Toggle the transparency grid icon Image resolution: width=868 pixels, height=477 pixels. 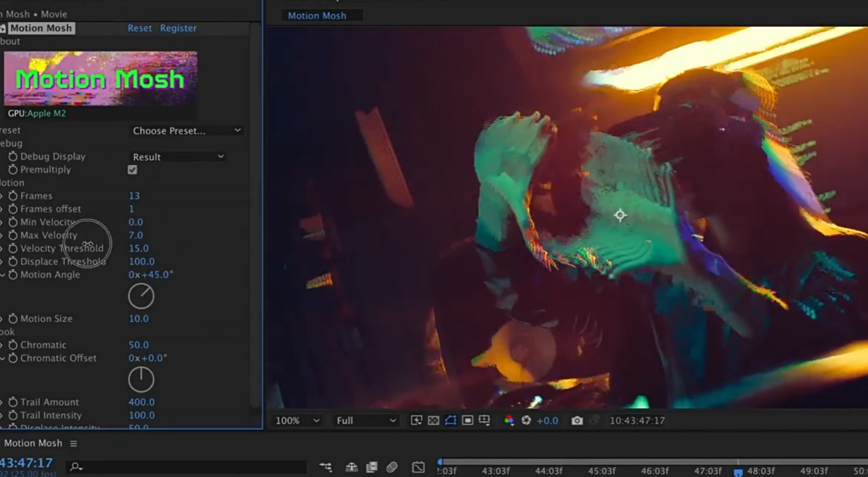click(x=433, y=420)
